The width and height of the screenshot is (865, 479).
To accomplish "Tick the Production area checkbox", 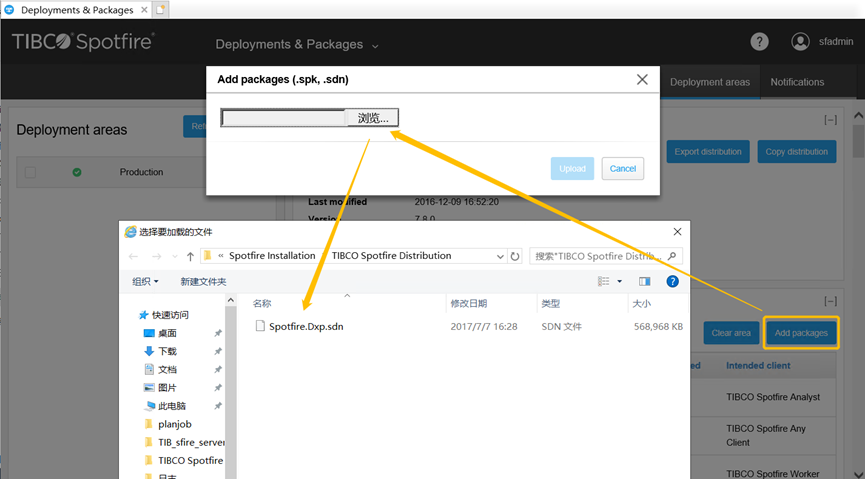I will click(30, 172).
